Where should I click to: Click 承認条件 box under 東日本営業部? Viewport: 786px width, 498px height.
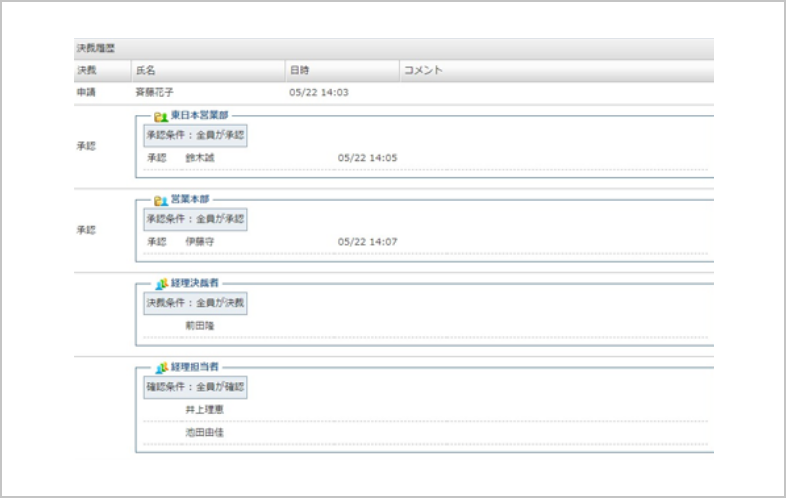[x=196, y=135]
